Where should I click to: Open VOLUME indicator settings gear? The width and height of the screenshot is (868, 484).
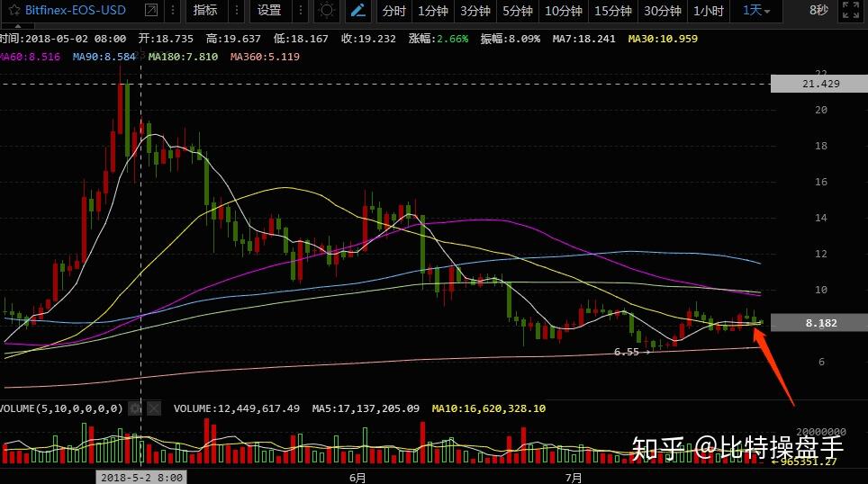(135, 408)
